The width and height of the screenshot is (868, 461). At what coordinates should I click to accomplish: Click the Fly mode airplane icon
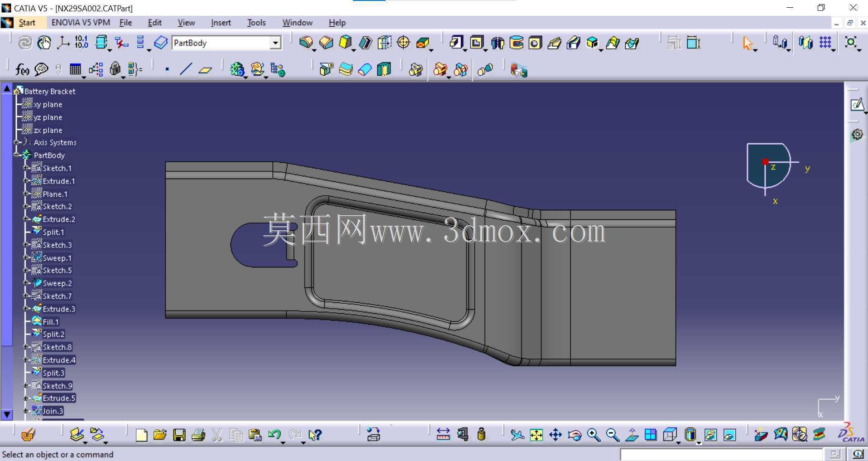517,435
